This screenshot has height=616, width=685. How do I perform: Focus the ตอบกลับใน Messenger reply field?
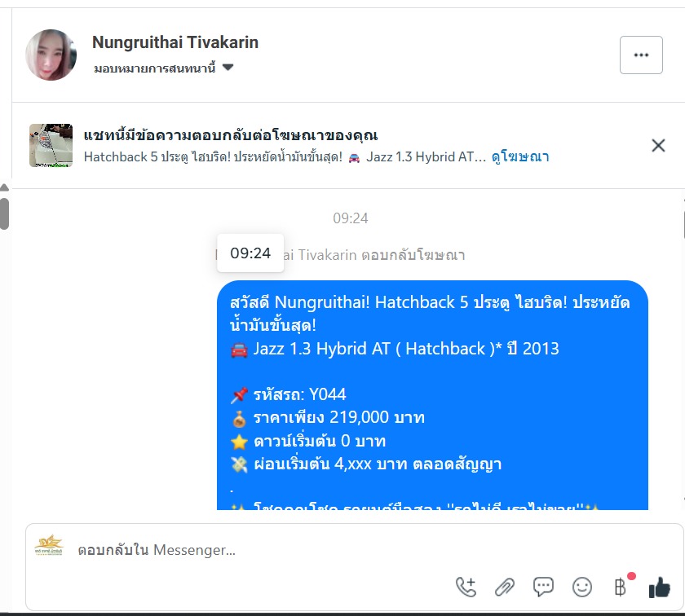pyautogui.click(x=262, y=550)
